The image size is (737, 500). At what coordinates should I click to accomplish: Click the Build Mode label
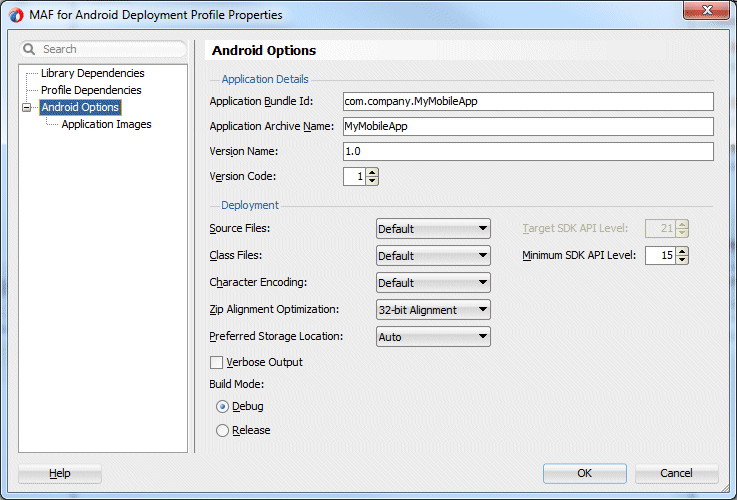[x=236, y=384]
